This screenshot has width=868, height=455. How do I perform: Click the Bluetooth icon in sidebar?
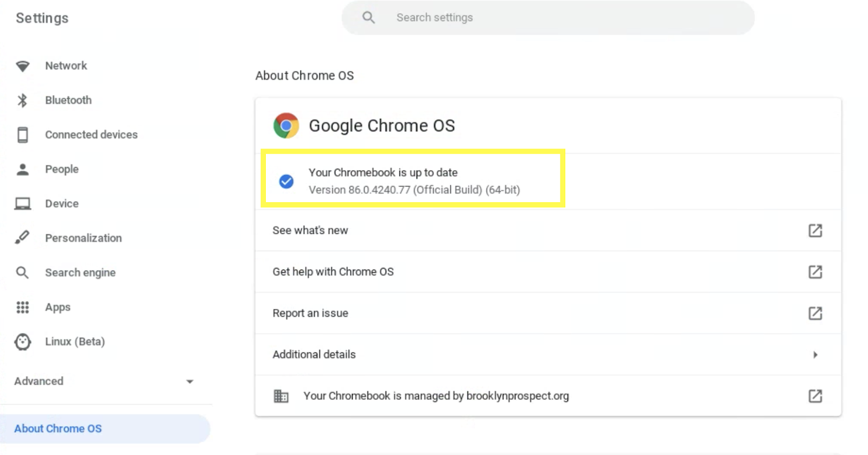(x=22, y=100)
